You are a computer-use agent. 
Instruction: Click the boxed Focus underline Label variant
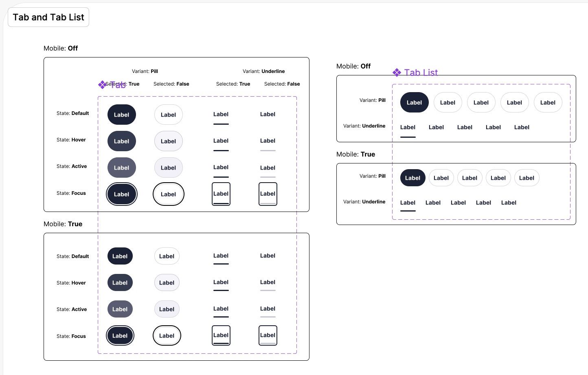(221, 194)
